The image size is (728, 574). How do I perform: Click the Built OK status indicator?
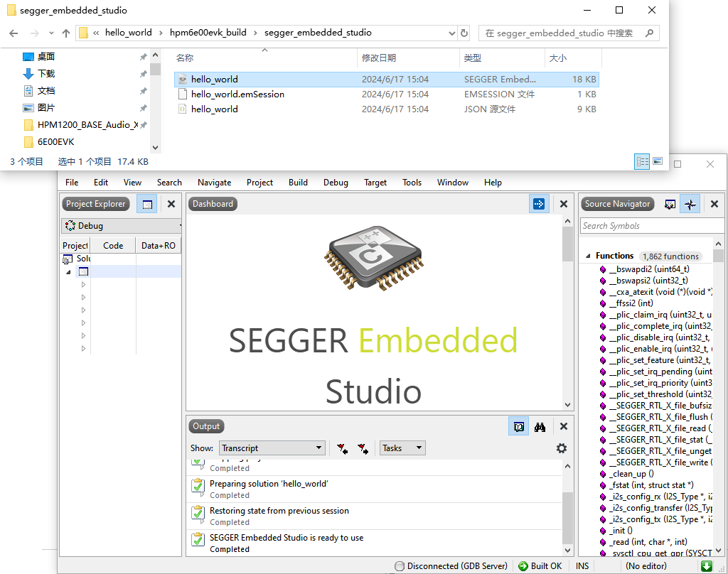point(540,566)
